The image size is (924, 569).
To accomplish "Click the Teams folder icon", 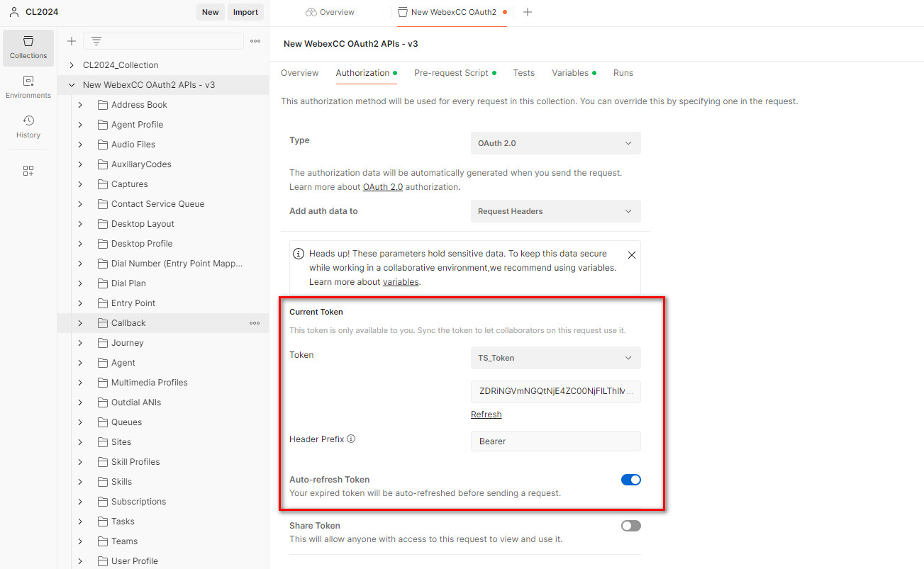I will coord(102,541).
